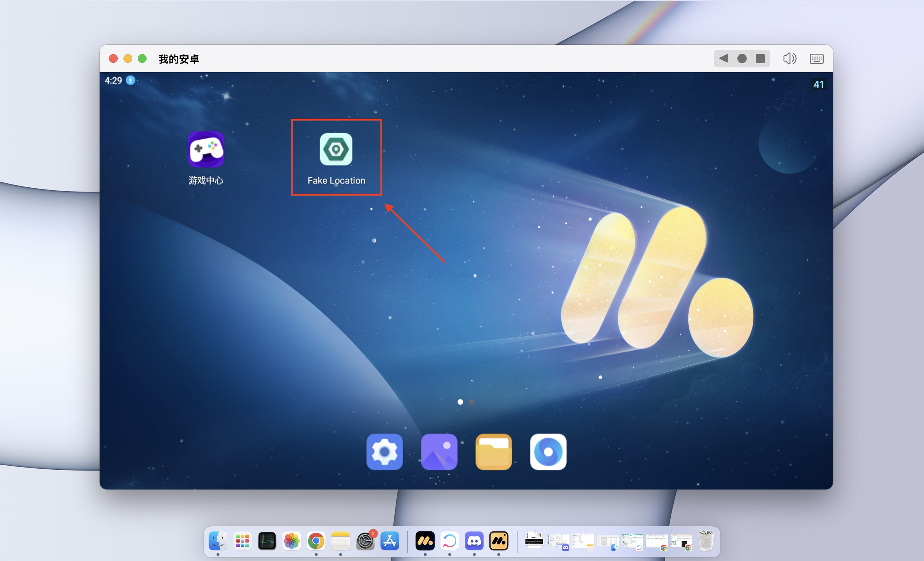
Task: Open the purple Gallery app
Action: point(439,452)
